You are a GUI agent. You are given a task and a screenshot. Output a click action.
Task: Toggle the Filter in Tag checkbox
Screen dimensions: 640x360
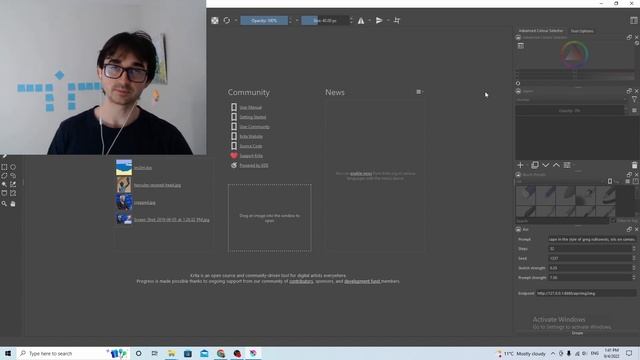(x=613, y=220)
